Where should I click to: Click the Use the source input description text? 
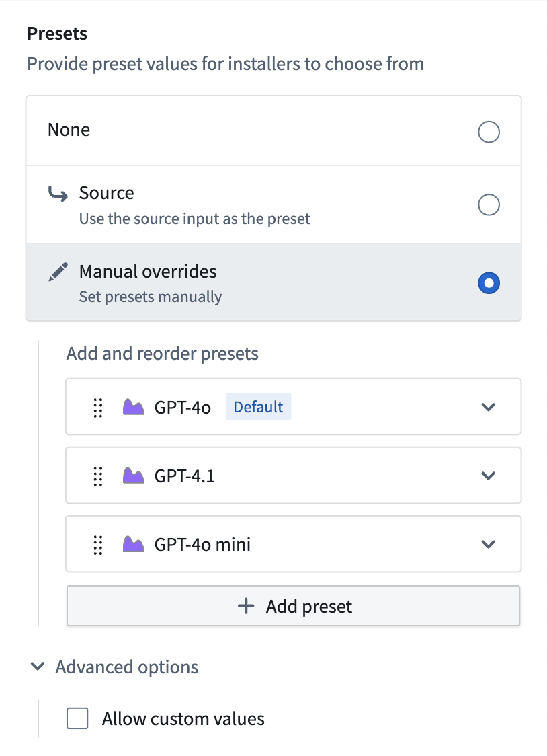pyautogui.click(x=195, y=219)
